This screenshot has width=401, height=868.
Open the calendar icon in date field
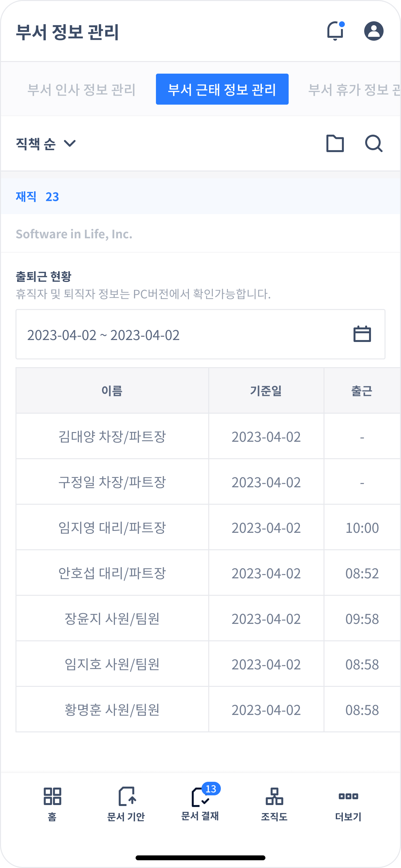click(362, 334)
